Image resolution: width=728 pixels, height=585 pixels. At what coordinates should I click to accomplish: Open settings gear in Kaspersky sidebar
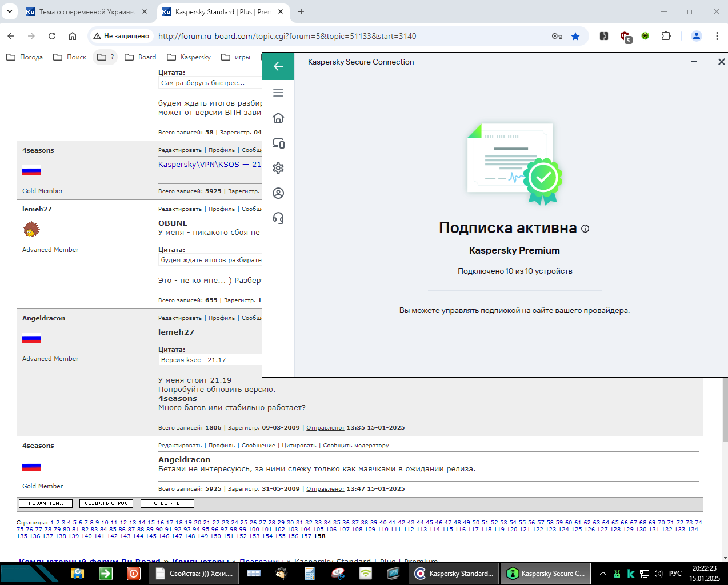tap(278, 168)
